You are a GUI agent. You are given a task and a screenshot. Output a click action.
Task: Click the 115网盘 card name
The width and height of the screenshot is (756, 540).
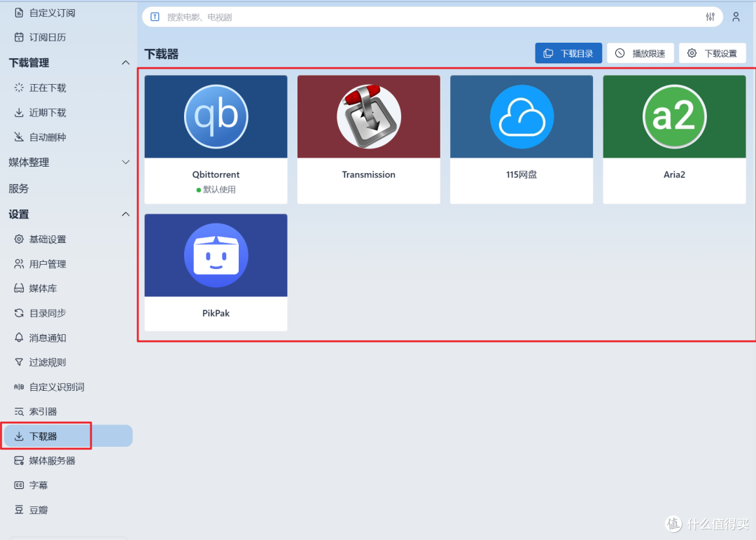[521, 174]
